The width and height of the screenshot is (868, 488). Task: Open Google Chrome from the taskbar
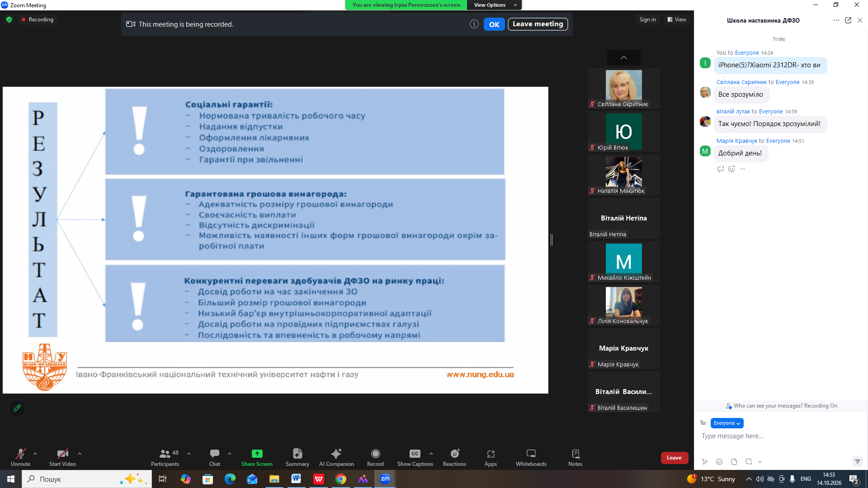(x=341, y=479)
